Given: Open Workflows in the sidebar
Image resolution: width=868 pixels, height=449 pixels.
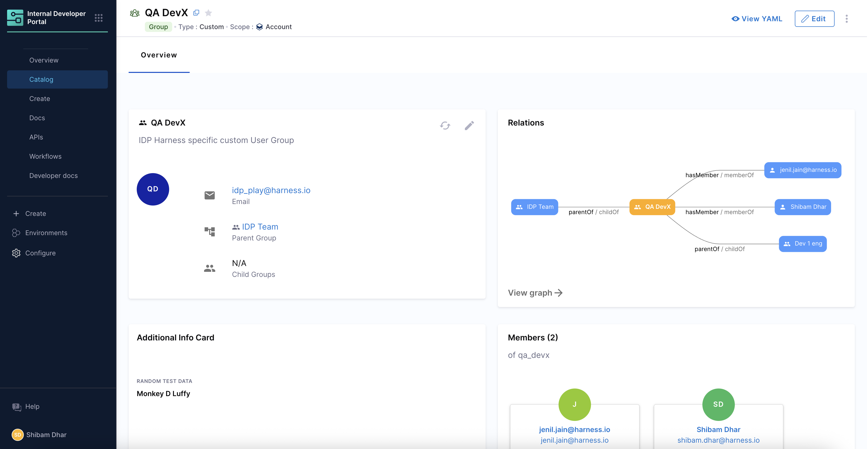Looking at the screenshot, I should [46, 156].
